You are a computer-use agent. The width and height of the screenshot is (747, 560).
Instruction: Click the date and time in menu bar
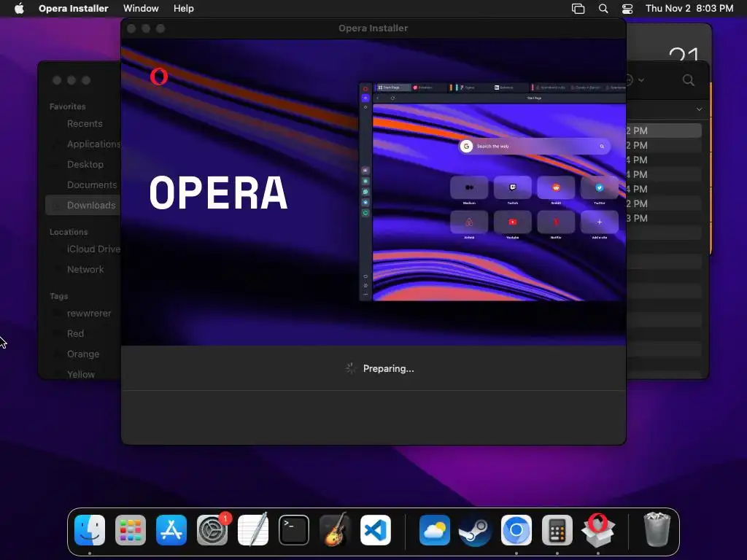[689, 9]
